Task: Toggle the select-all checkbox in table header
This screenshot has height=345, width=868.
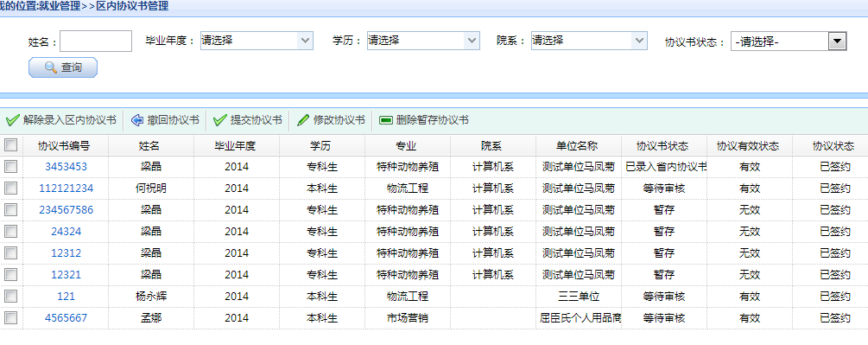Action: tap(11, 145)
